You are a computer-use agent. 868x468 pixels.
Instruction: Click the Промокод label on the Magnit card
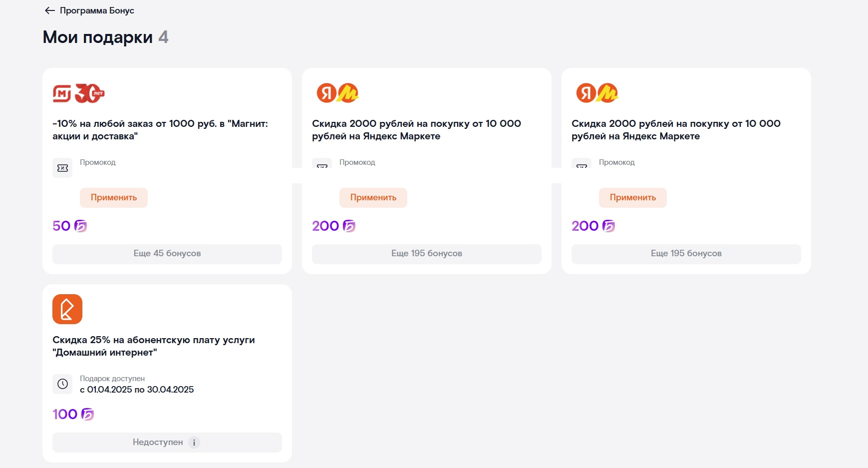click(98, 162)
